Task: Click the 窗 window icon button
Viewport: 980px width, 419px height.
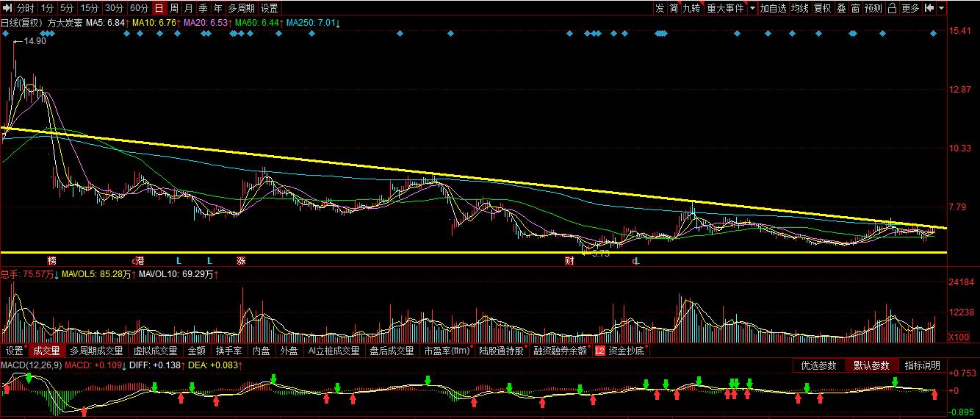Action: click(x=856, y=8)
